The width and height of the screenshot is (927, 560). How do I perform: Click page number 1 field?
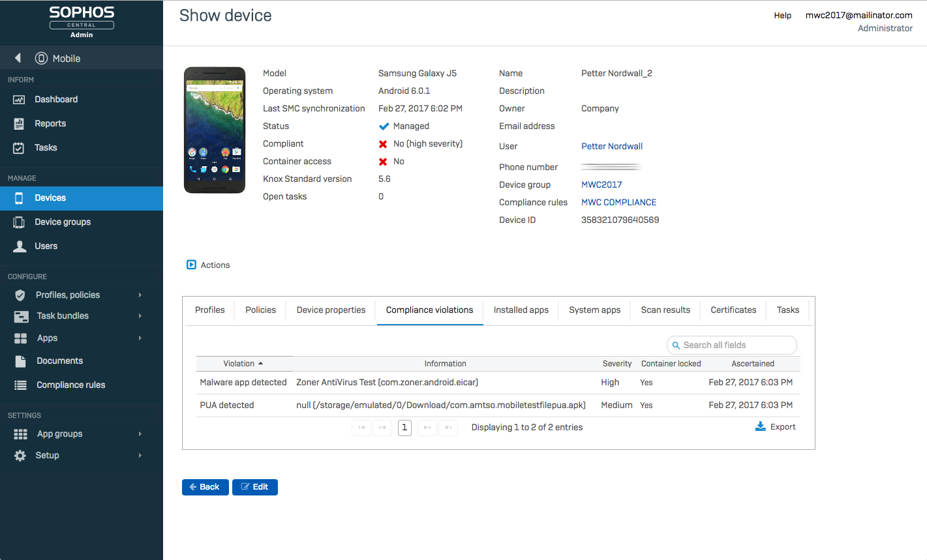(x=404, y=428)
